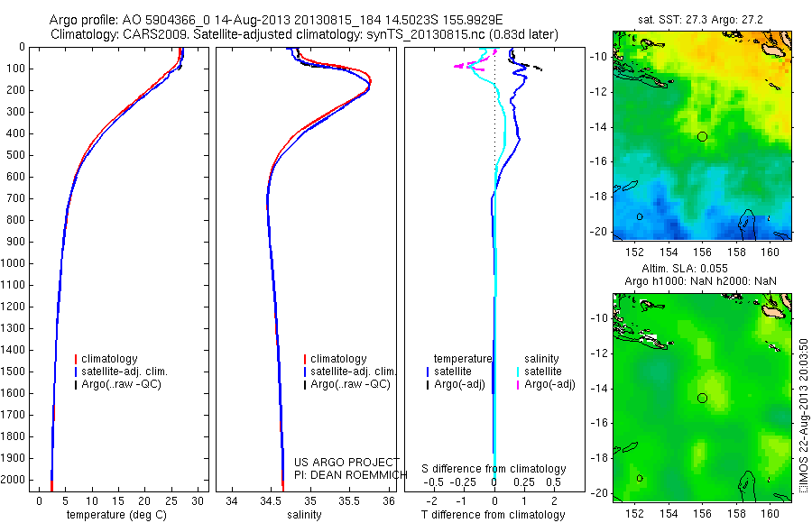
Task: Click magenta Argo(-adj) salinity legend entry
Action: (x=546, y=384)
